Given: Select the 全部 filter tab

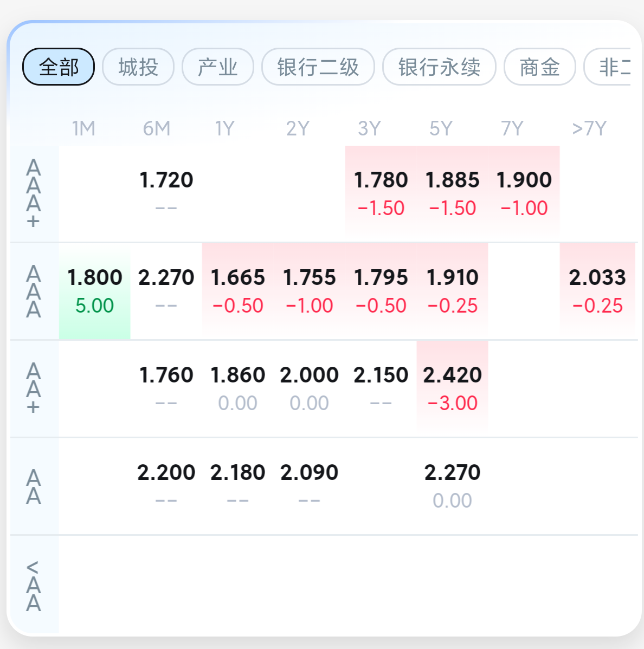Looking at the screenshot, I should click(59, 67).
